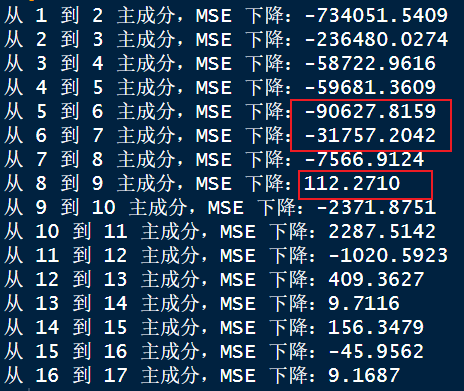The height and width of the screenshot is (391, 464).
Task: Click the MSE value -734051.5409
Action: coord(376,16)
